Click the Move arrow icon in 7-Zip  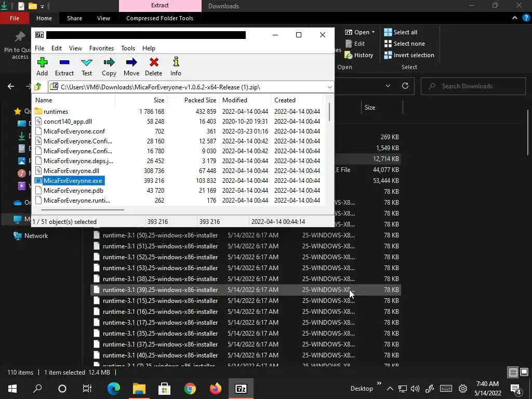point(131,62)
